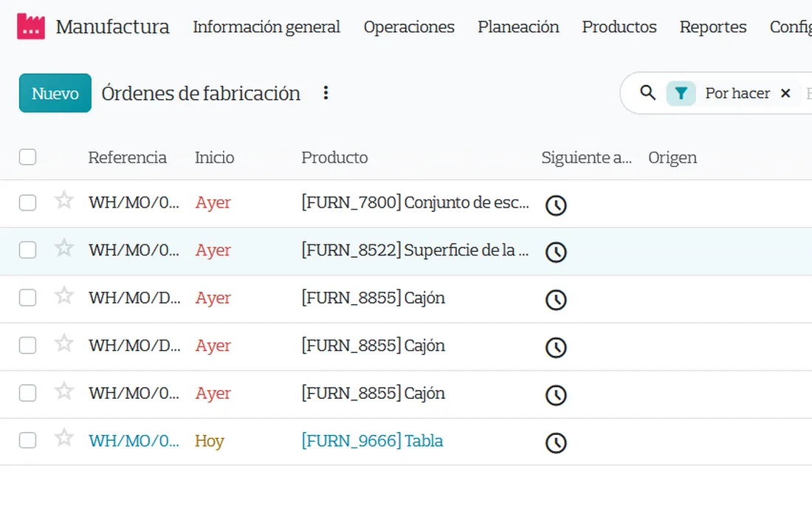Click Ayer in the FURN_8522 row
This screenshot has height=517, width=812.
point(213,250)
